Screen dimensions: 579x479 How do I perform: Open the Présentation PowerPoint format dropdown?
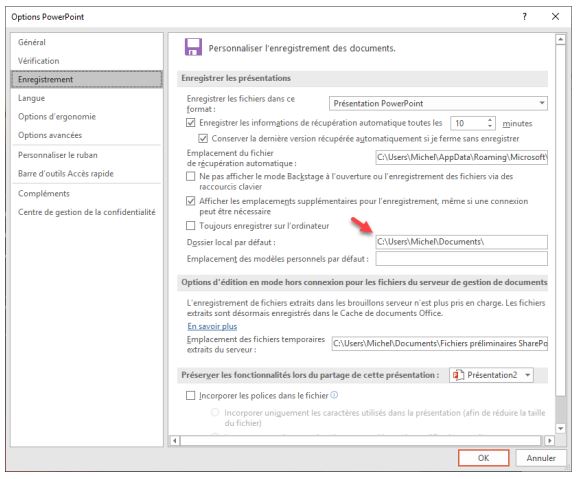438,103
